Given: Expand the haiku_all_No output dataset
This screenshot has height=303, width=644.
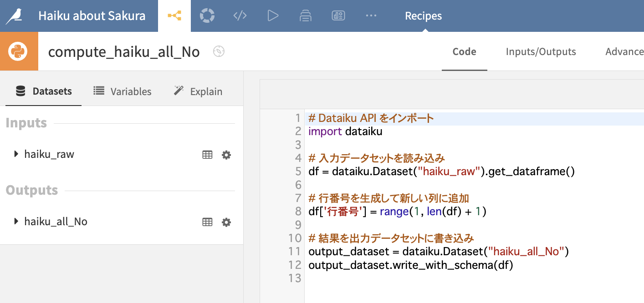Looking at the screenshot, I should coord(17,222).
